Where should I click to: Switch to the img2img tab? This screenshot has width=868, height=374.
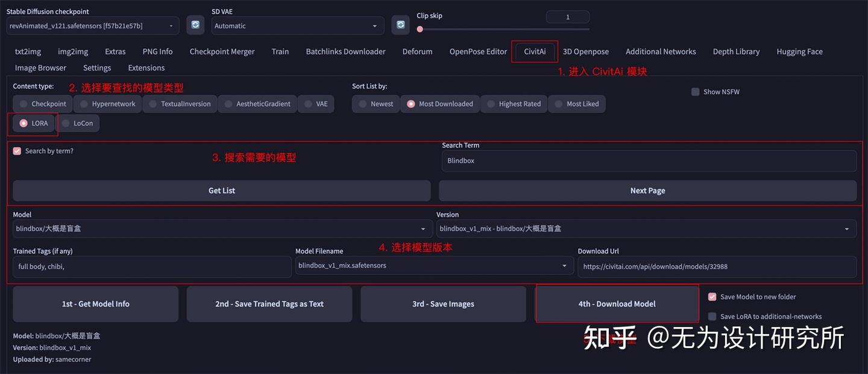tap(73, 51)
